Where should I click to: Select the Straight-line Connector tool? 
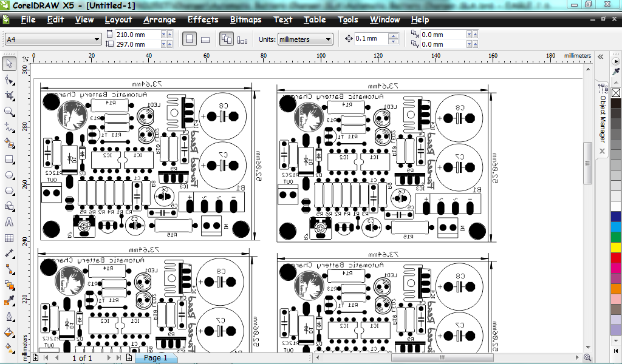pyautogui.click(x=9, y=270)
